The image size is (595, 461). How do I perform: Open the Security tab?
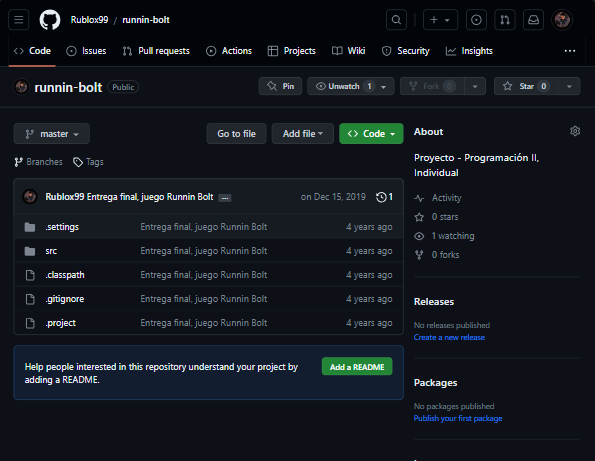tap(406, 51)
